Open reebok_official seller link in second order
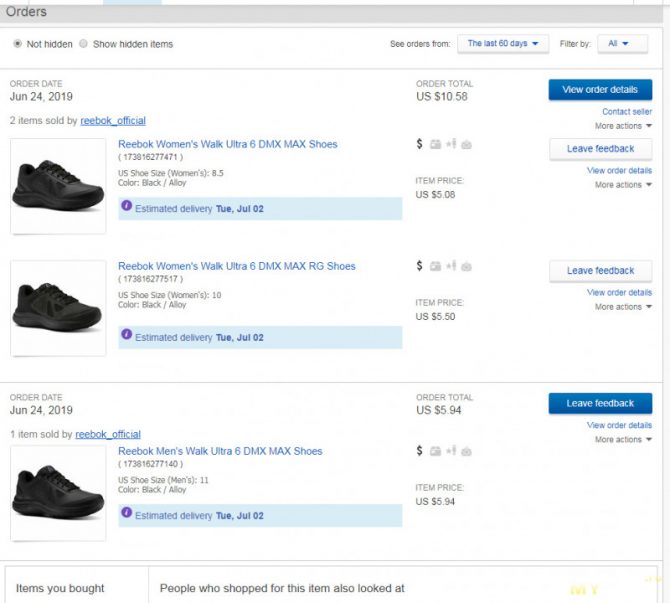Screen dimensions: 670x603 coord(108,435)
